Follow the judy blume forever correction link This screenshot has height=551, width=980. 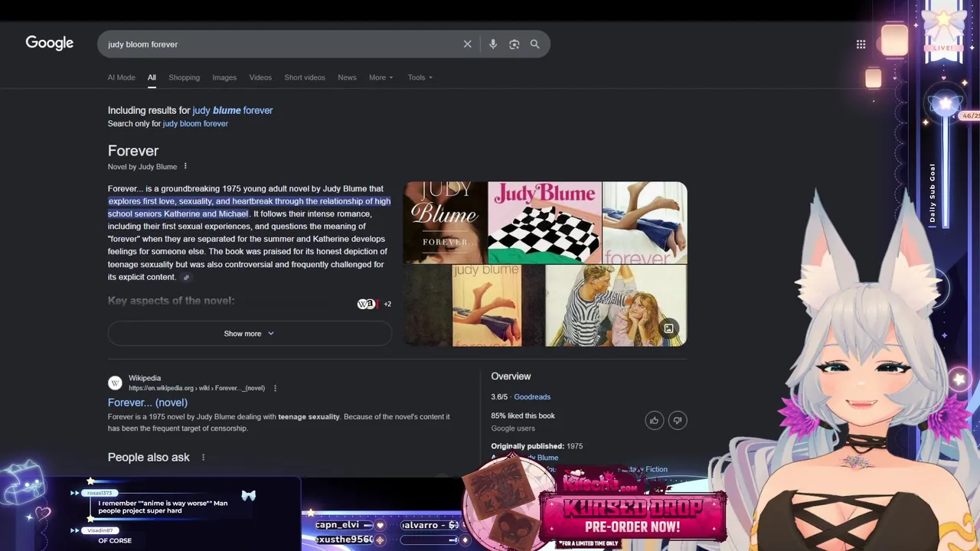click(233, 110)
